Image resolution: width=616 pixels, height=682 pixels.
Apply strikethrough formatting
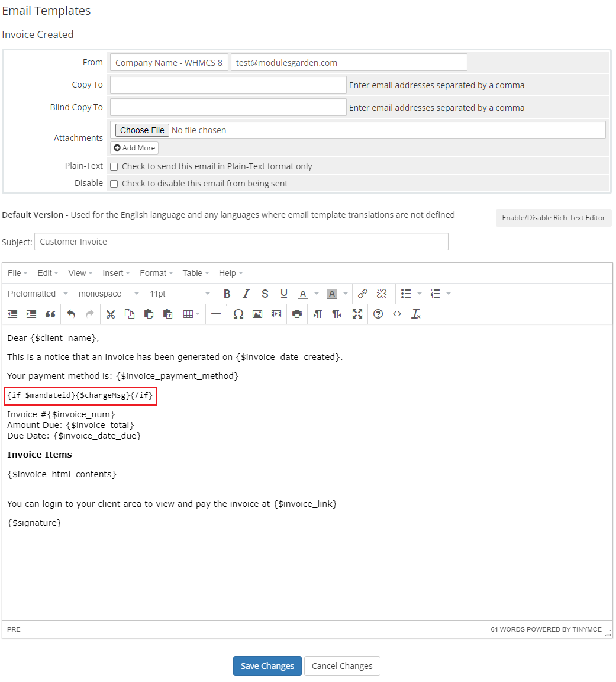coord(265,294)
